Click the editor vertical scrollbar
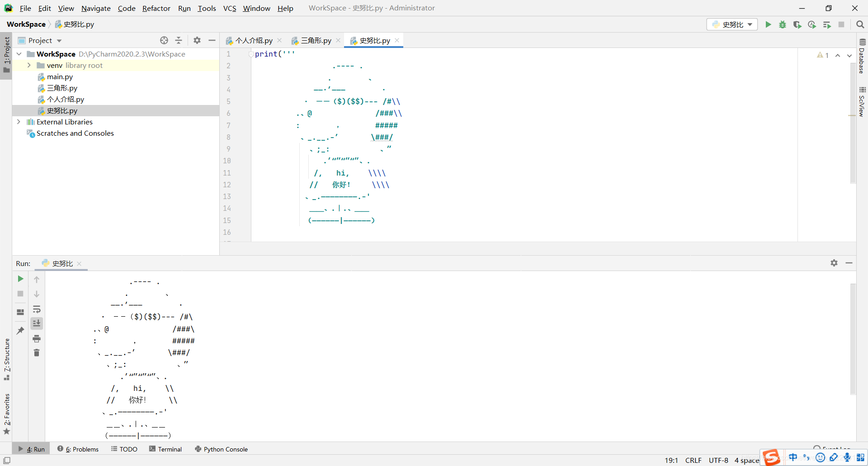Screen dimensions: 868x466 pos(853,122)
